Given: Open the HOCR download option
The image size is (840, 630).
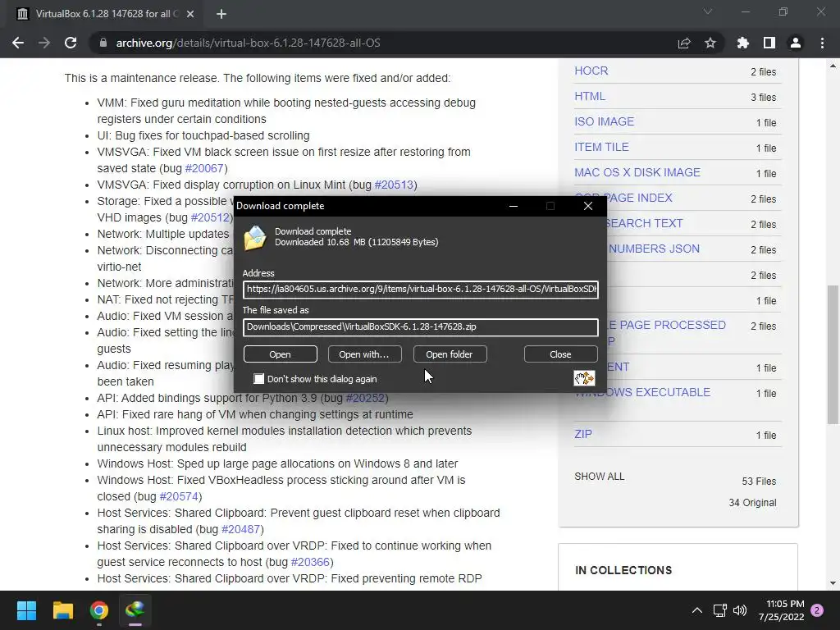Looking at the screenshot, I should [591, 71].
